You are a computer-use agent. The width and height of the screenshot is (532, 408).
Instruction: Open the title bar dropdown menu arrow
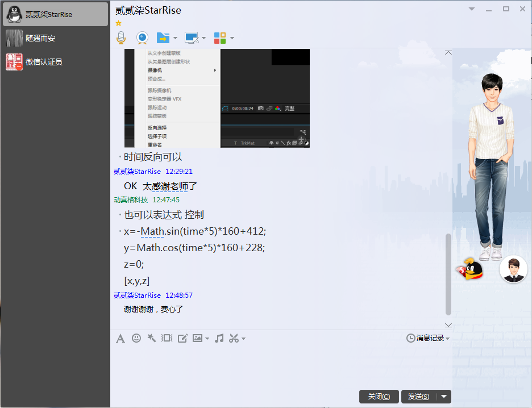click(472, 9)
